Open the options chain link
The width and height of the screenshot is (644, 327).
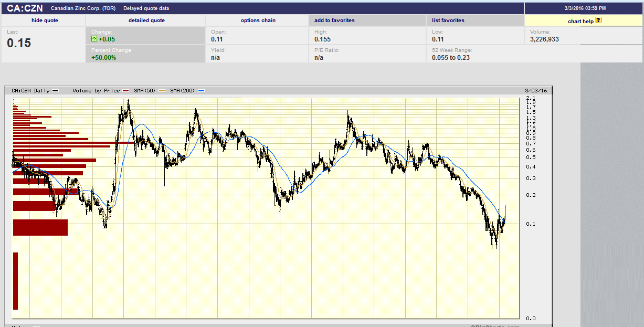258,20
